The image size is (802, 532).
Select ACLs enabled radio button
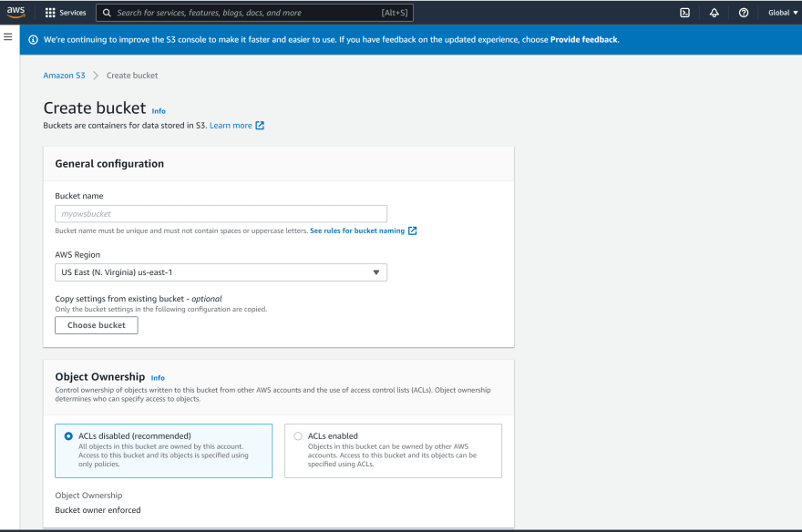click(x=298, y=436)
